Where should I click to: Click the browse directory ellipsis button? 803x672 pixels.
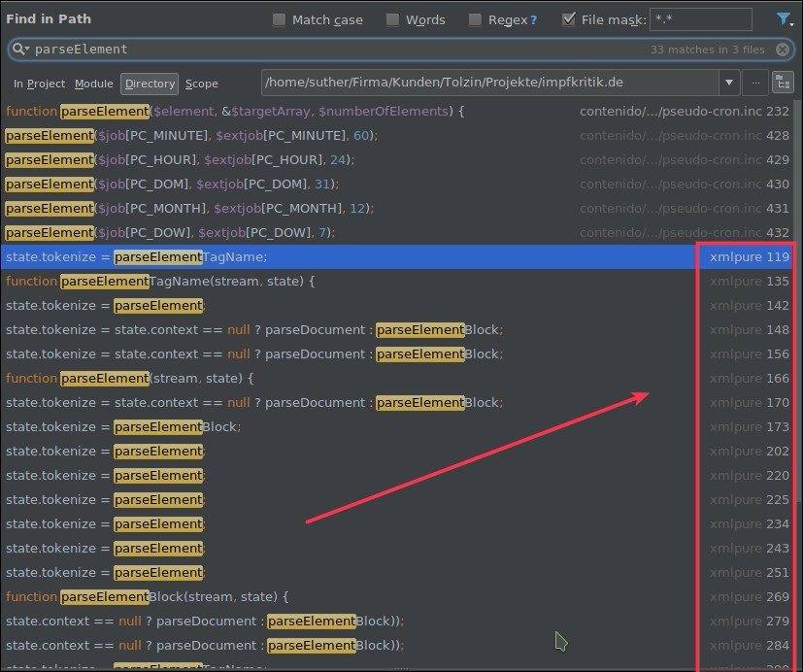pyautogui.click(x=755, y=84)
